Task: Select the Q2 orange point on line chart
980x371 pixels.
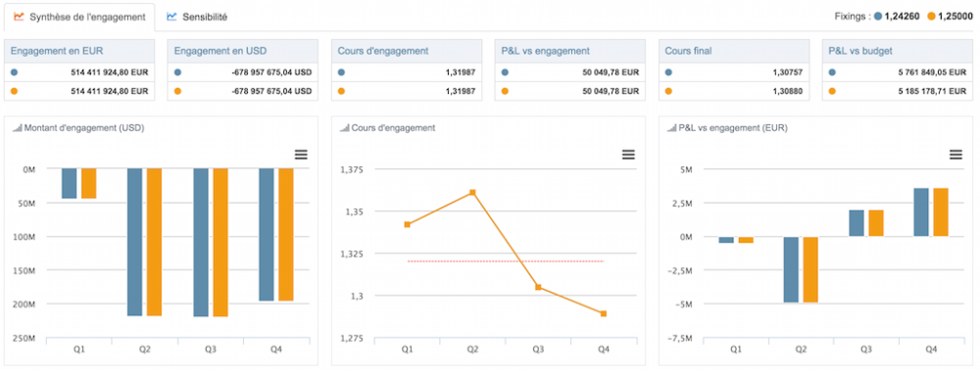Action: tap(473, 193)
